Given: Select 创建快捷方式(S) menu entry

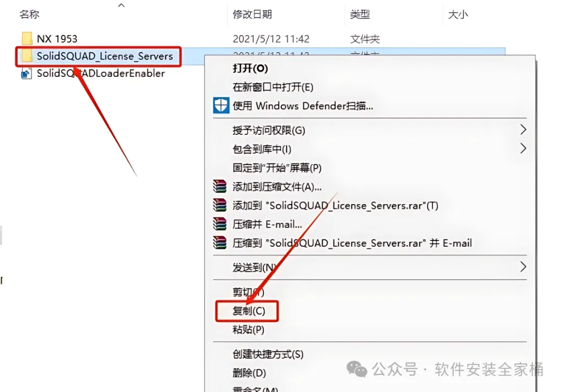Looking at the screenshot, I should (268, 355).
